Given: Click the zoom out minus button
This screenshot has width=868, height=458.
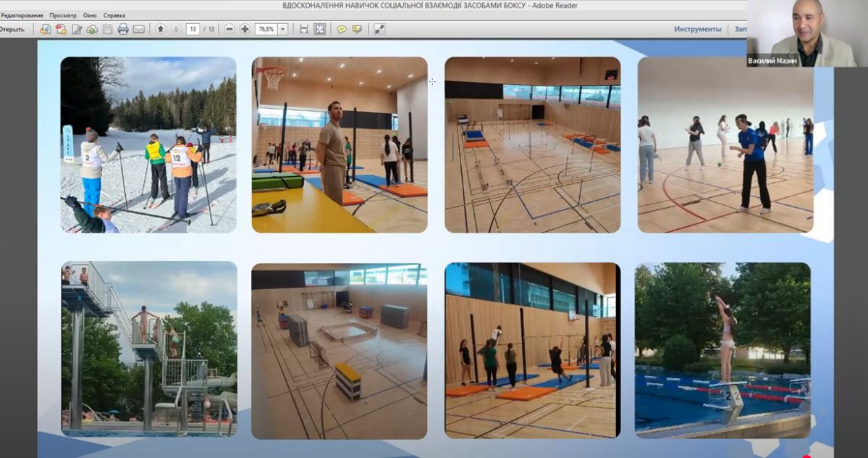Looking at the screenshot, I should (x=229, y=29).
